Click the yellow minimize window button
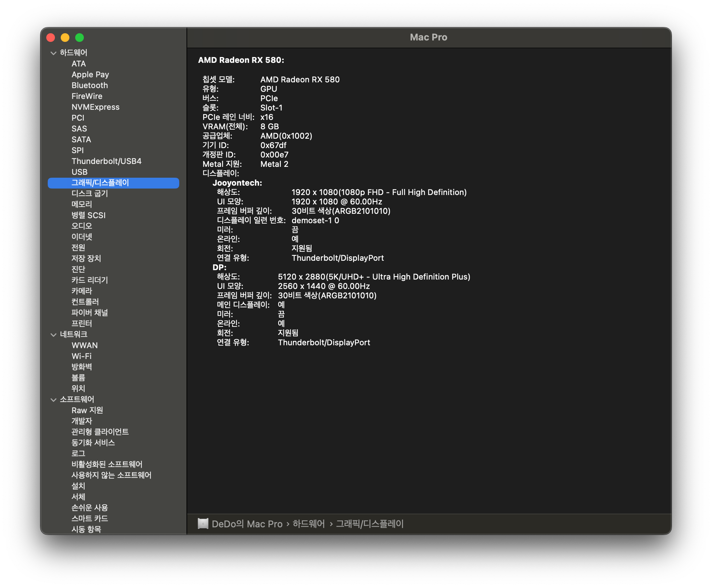 point(65,38)
